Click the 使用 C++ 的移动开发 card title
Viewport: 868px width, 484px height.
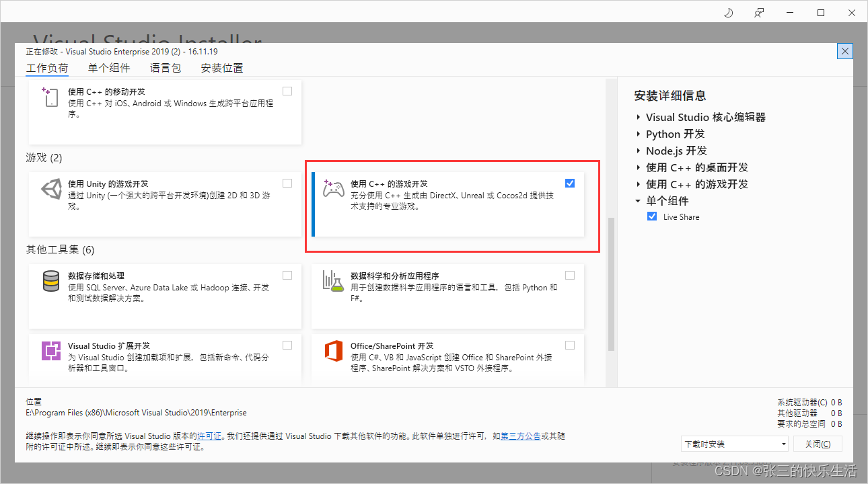[106, 91]
